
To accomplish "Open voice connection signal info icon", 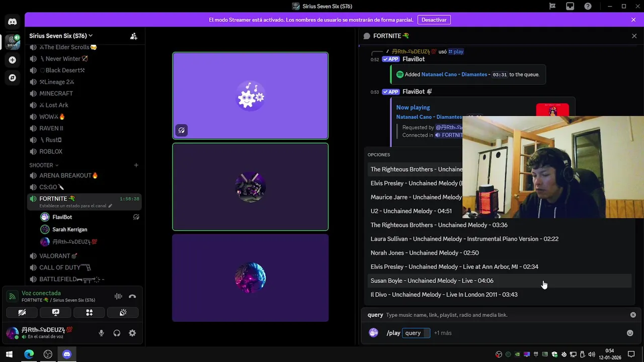I will 12,297.
